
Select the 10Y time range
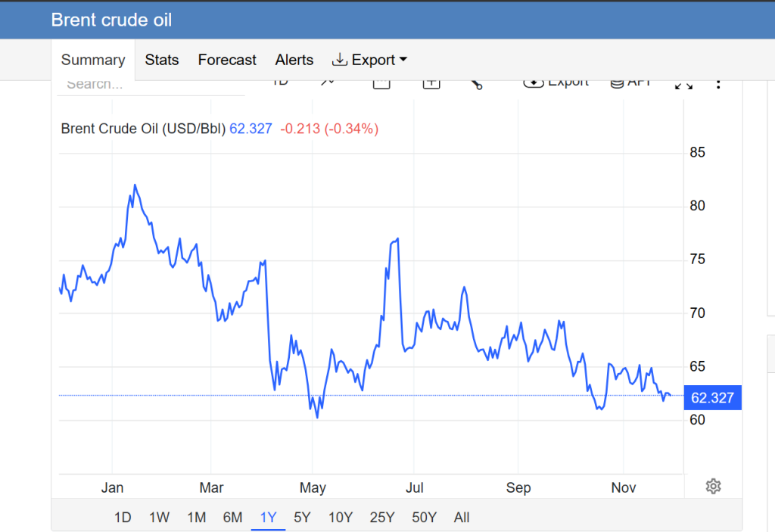pos(341,517)
